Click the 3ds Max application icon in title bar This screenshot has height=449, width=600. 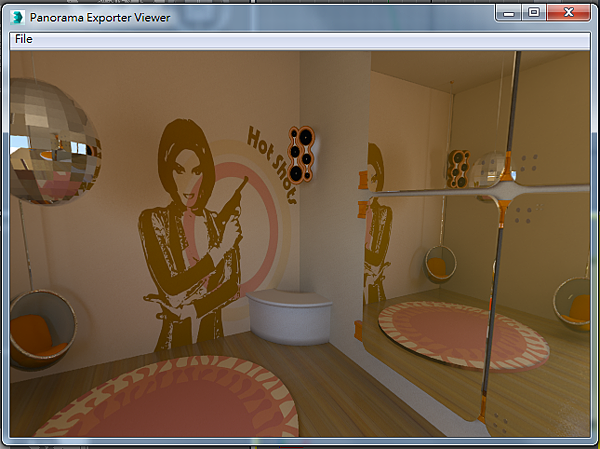click(x=17, y=18)
